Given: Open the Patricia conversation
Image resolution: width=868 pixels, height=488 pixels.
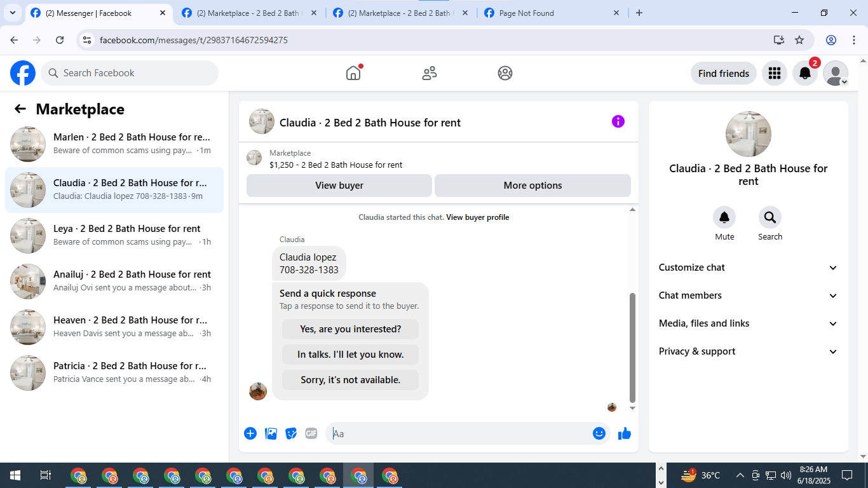Looking at the screenshot, I should pos(114,373).
